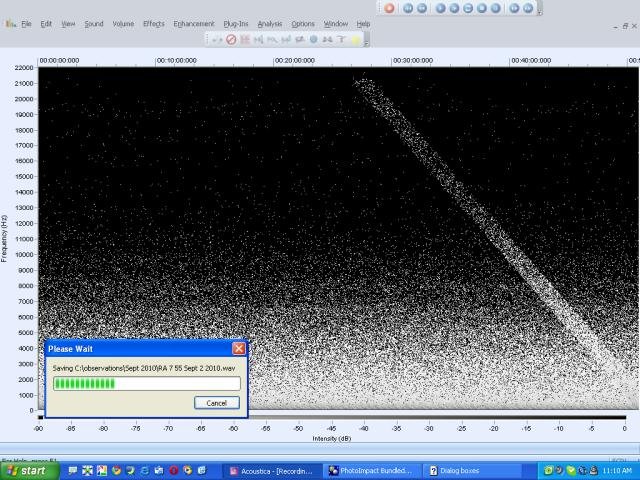The height and width of the screenshot is (480, 640).
Task: Click the skip-to-start transport button
Action: (x=408, y=8)
